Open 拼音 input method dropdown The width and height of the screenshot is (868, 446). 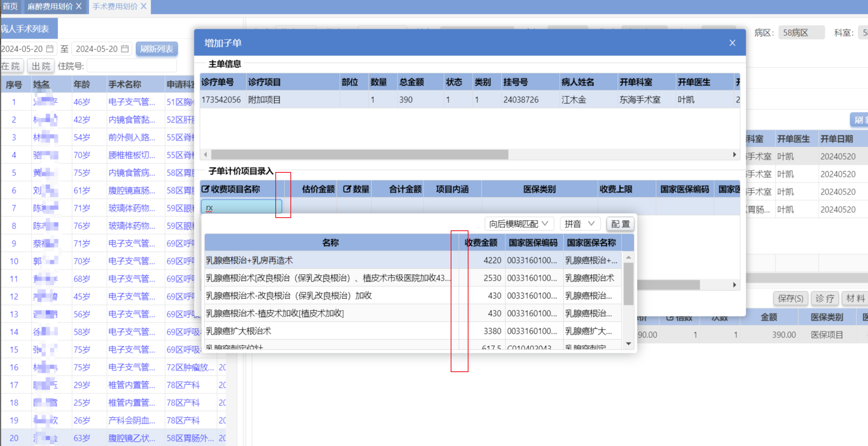(x=580, y=224)
